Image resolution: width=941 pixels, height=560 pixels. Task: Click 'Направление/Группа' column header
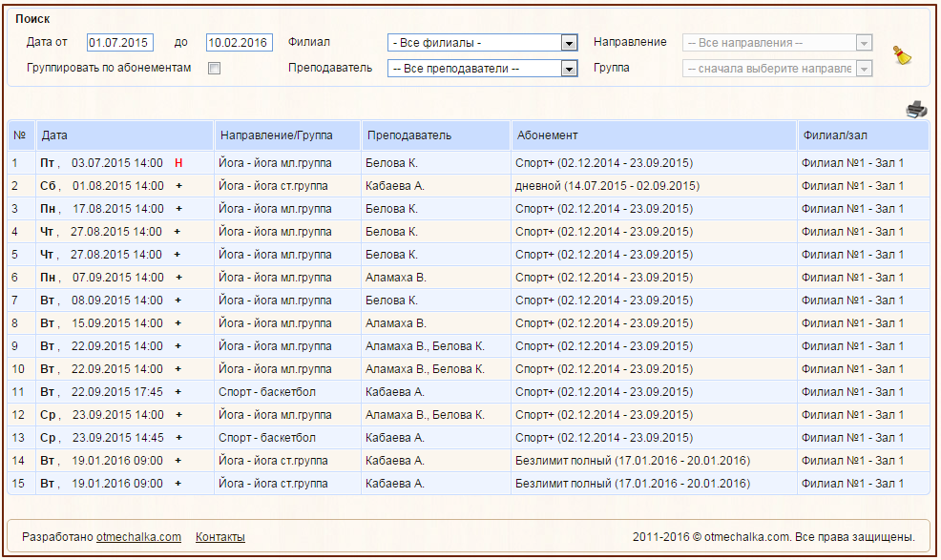[287, 135]
